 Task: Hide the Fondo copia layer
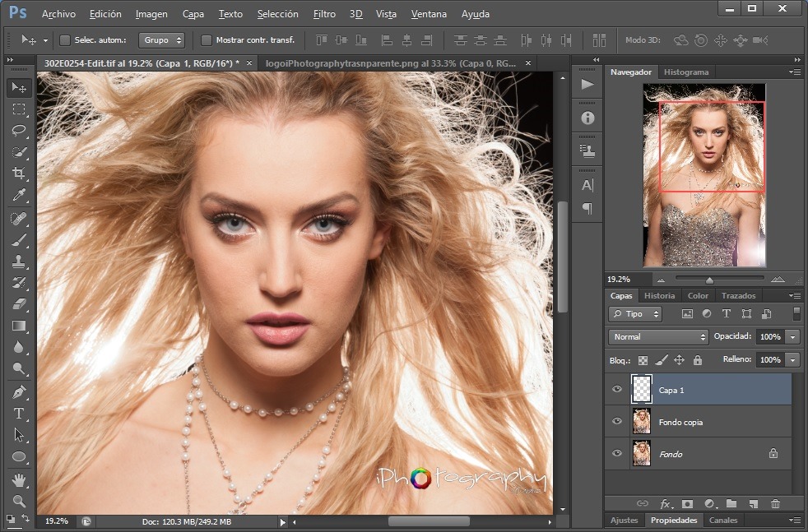click(x=617, y=422)
